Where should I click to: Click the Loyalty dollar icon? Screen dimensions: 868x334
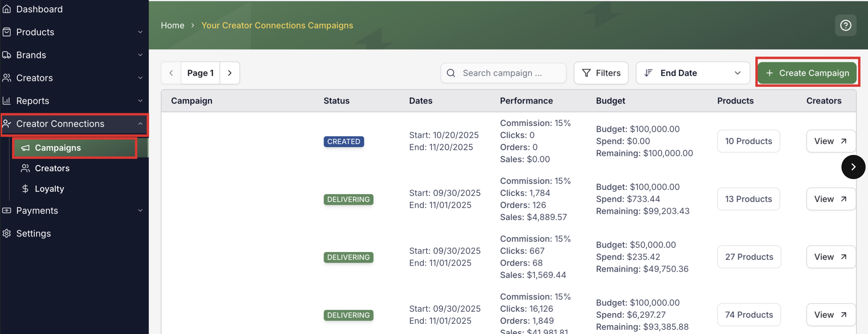coord(25,188)
